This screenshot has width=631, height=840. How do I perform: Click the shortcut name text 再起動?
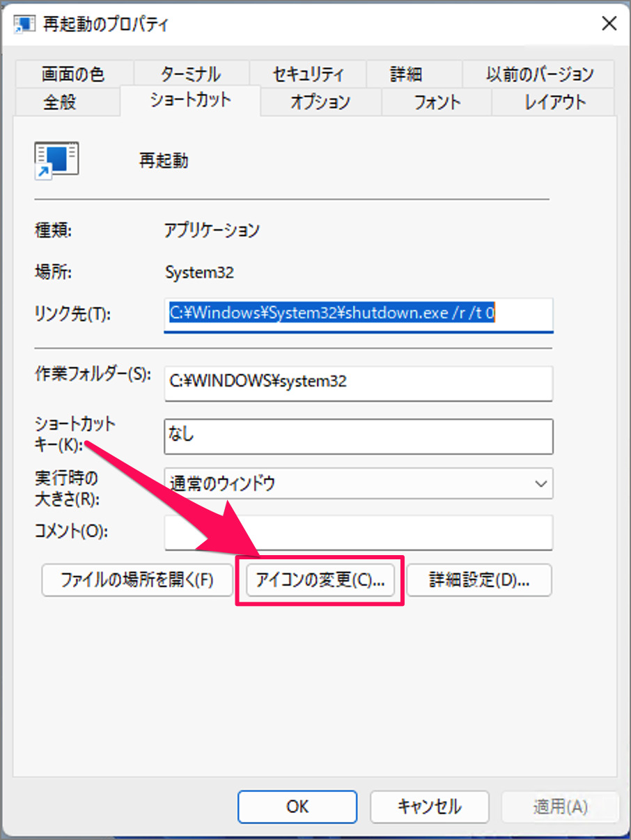point(164,162)
